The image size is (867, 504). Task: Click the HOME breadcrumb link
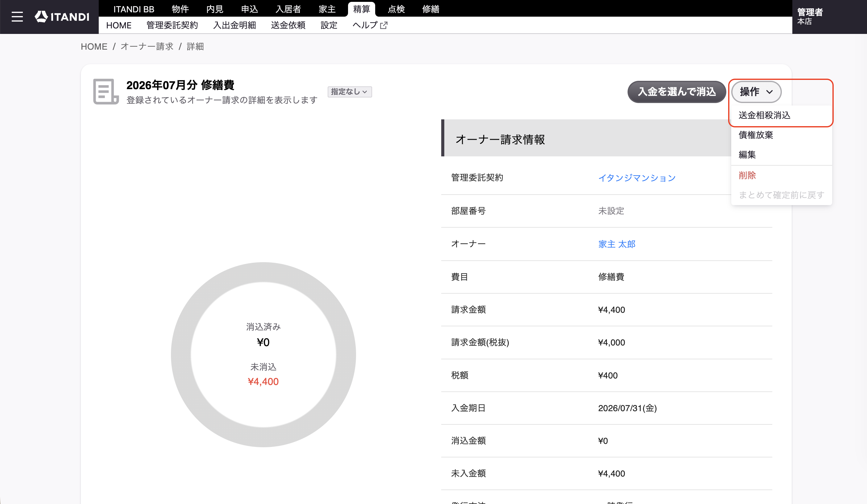94,47
